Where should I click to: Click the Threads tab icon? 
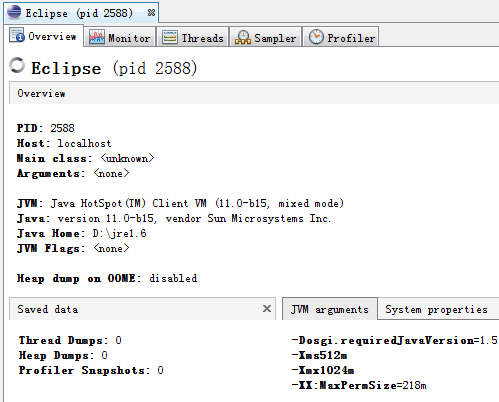click(x=170, y=37)
